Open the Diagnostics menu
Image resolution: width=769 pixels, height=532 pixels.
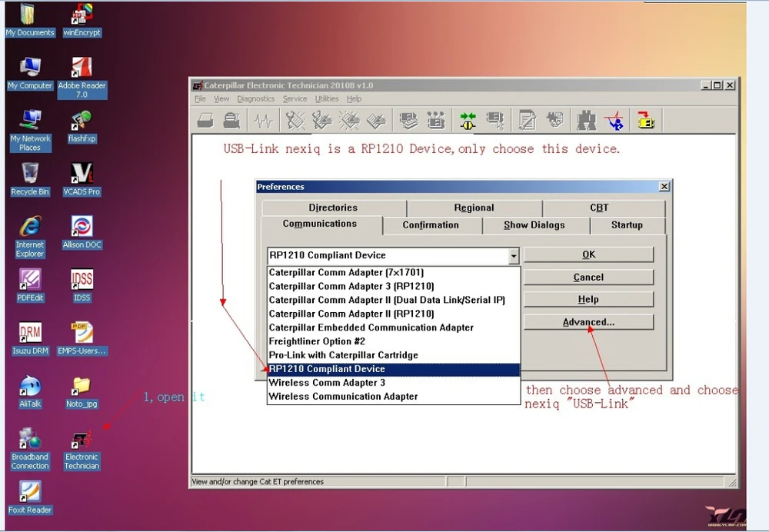coord(256,98)
